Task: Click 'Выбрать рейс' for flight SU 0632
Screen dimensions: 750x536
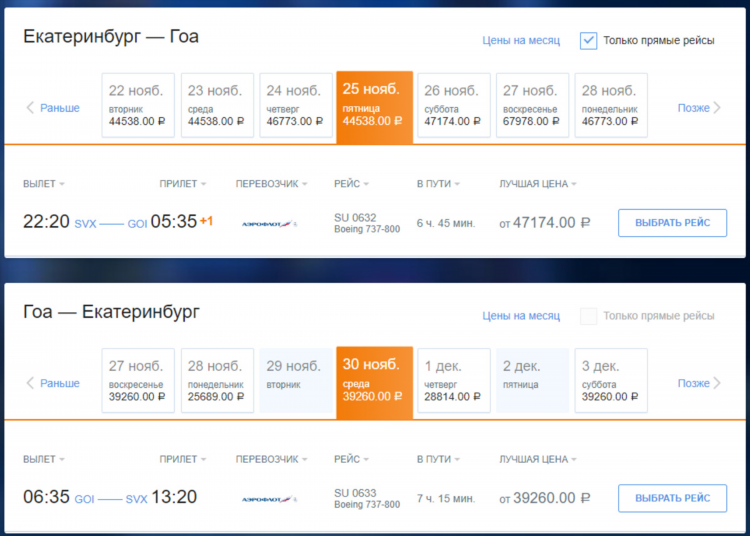Action: pyautogui.click(x=672, y=223)
